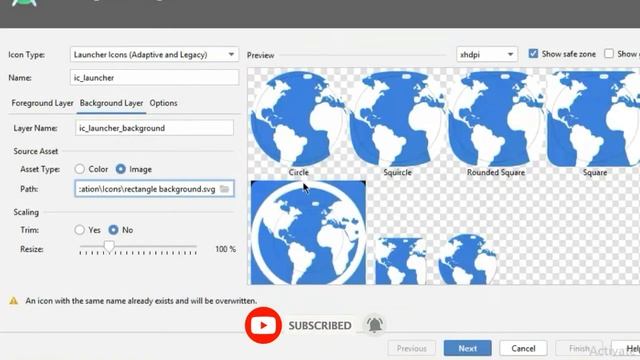Switch to the Options tab

tap(163, 103)
